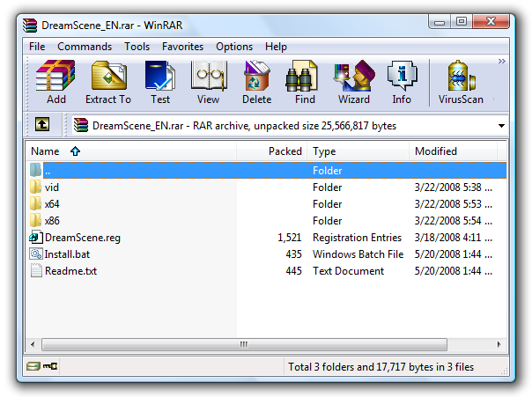Open the Favorites menu
This screenshot has height=397, width=532.
(x=182, y=47)
